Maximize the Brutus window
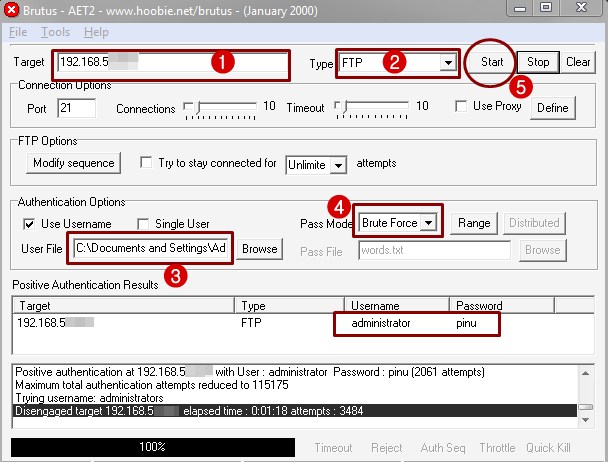Image resolution: width=608 pixels, height=462 pixels. (x=546, y=8)
